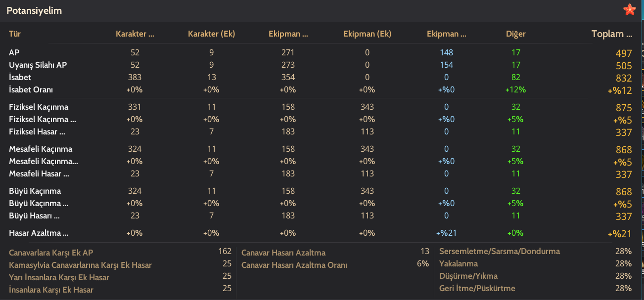Select the AP row label
This screenshot has width=644, height=300.
pyautogui.click(x=14, y=52)
